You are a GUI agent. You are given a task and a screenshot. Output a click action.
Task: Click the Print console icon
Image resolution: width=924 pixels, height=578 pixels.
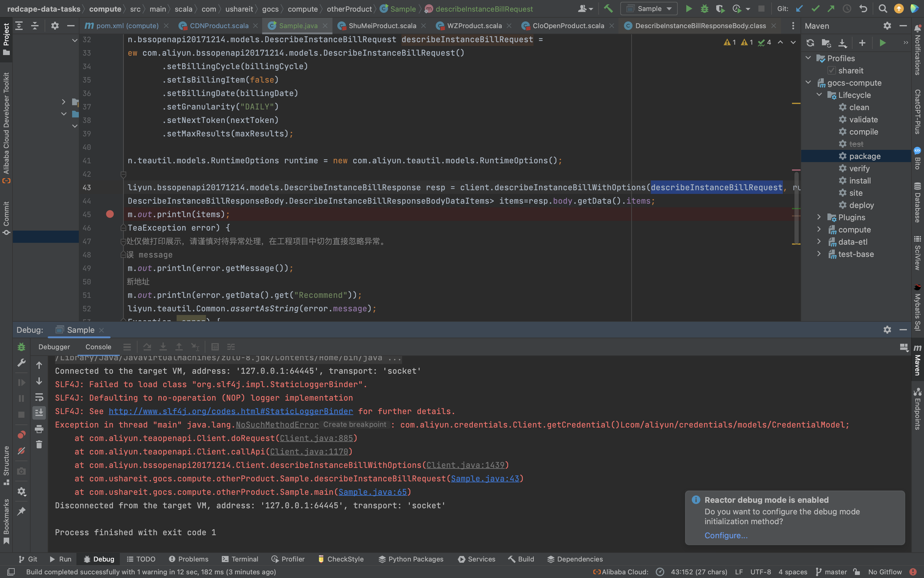(39, 429)
